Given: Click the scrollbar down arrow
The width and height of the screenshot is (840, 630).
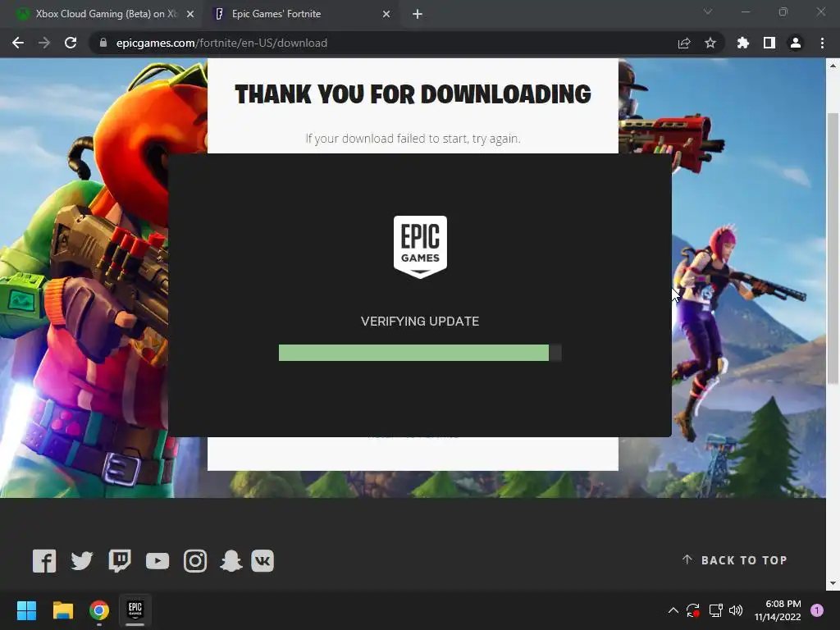Looking at the screenshot, I should [833, 583].
